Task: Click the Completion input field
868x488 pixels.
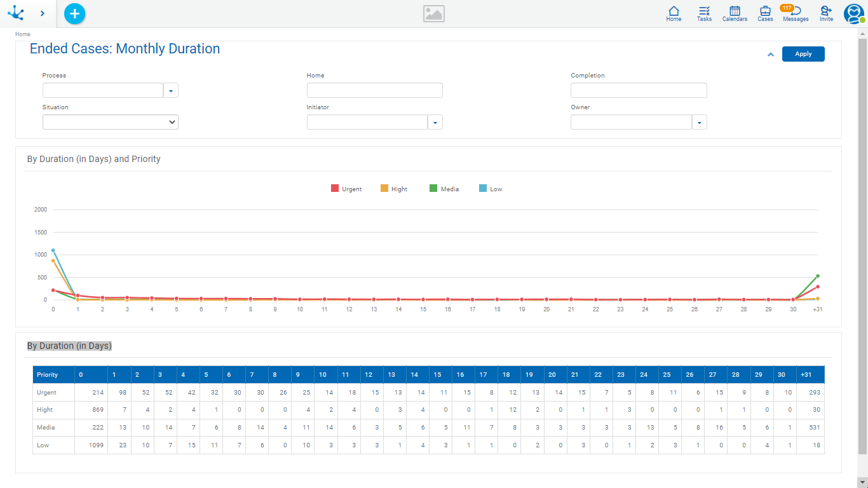Action: 639,90
